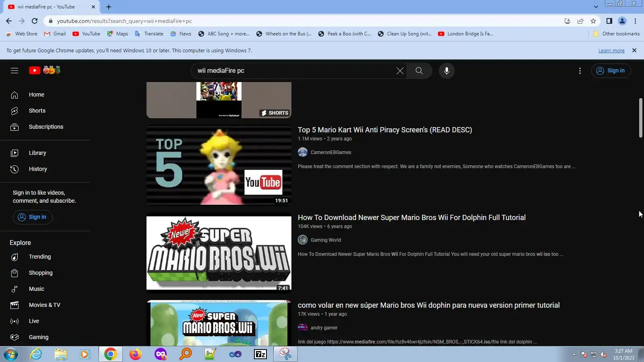The image size is (644, 362).
Task: Open the Web Store bookmark
Action: 22,34
